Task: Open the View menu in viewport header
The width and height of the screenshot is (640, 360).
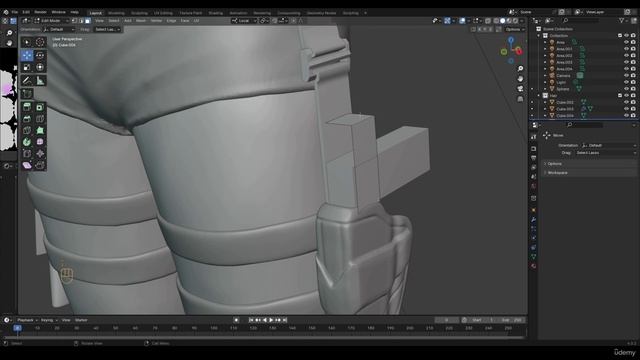Action: coord(99,20)
